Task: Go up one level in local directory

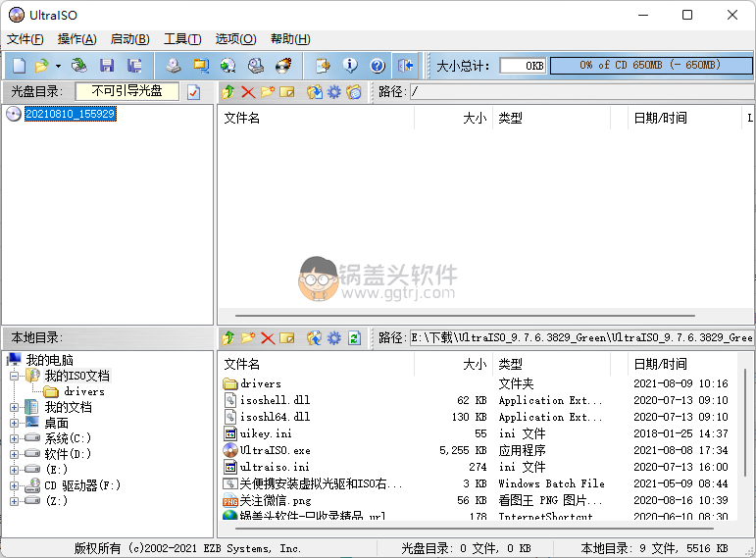Action: [228, 338]
